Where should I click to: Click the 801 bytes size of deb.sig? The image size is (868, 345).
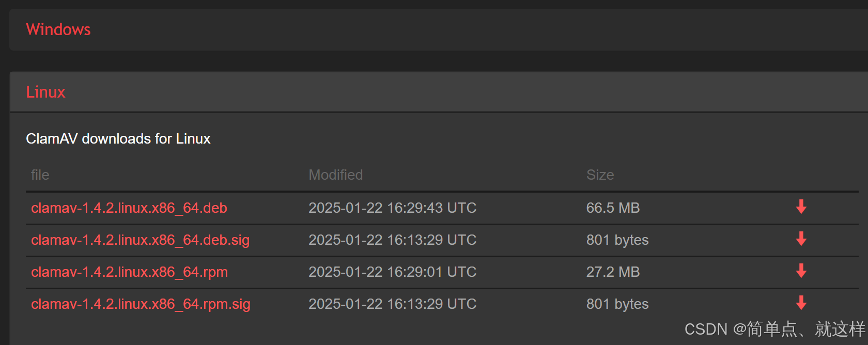[x=617, y=240]
